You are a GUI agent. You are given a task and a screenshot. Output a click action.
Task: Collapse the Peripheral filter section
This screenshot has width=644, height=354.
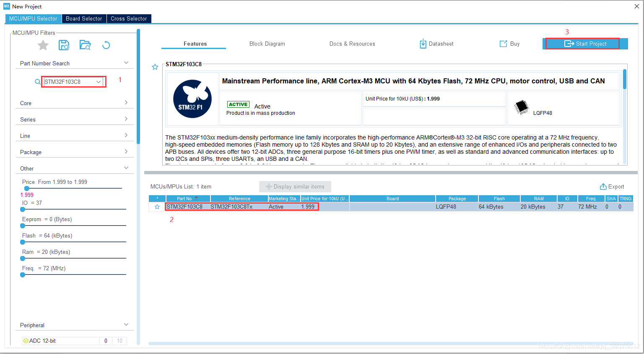[126, 325]
